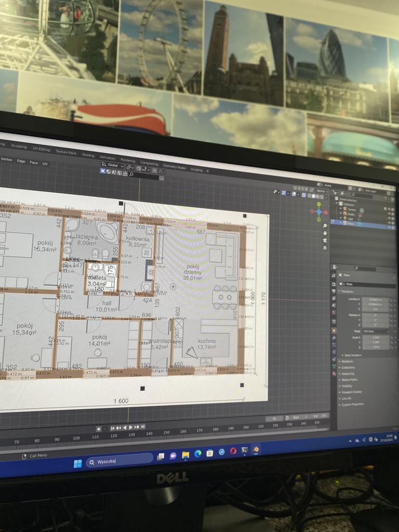
Task: Toggle the camera view icon in viewport
Action: 325,240
